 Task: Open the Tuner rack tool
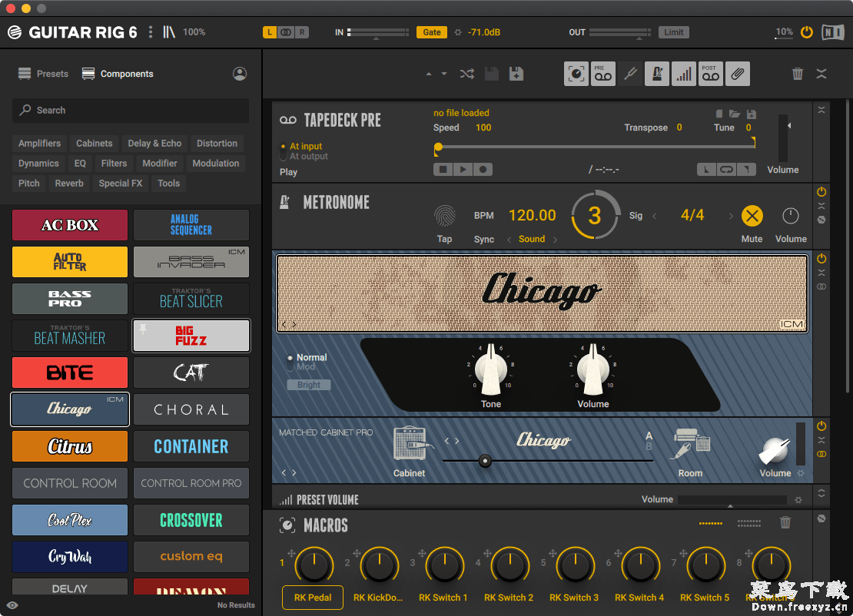[x=630, y=74]
